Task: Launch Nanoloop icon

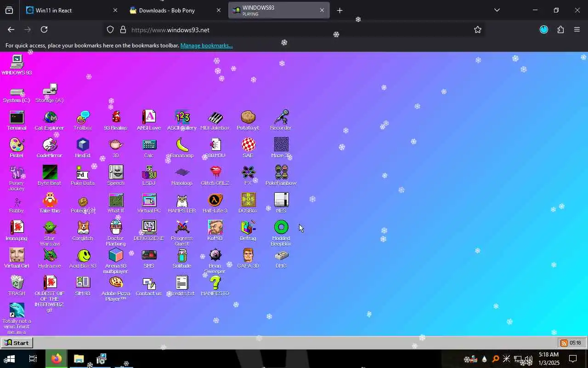Action: tap(182, 176)
